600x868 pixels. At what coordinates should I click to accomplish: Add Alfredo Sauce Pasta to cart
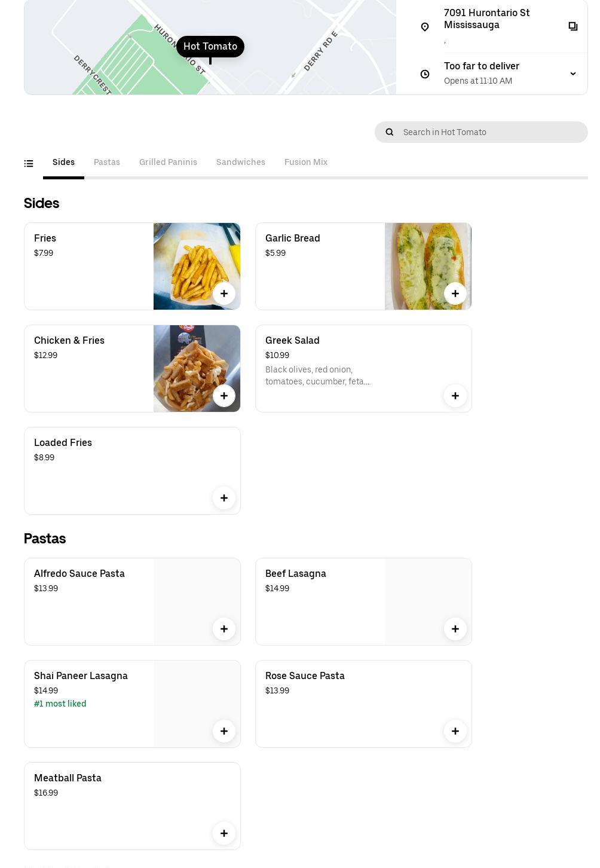coord(224,629)
